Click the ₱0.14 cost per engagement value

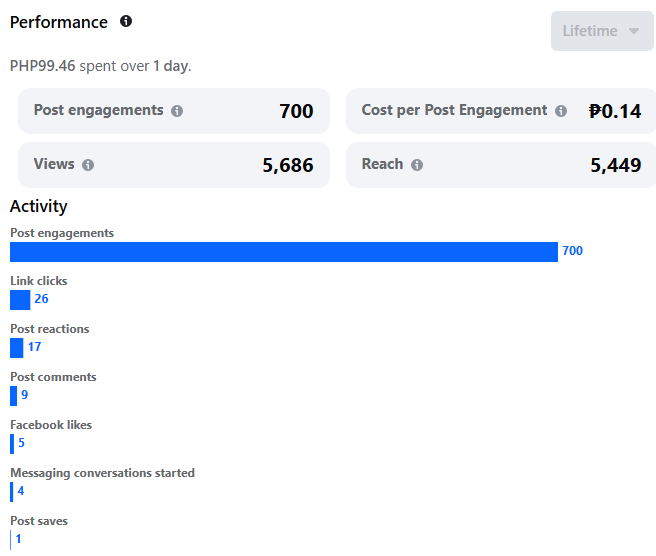(x=615, y=111)
